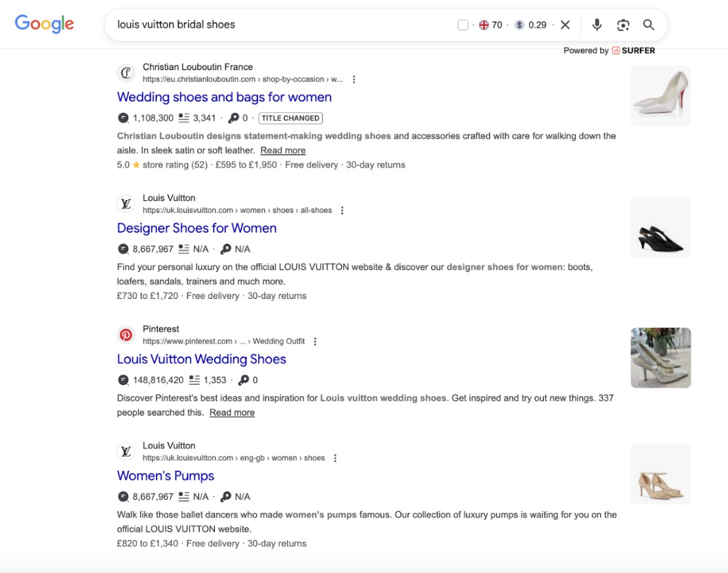Open Designer Shoes for Women link
The image size is (728, 573).
(x=197, y=228)
